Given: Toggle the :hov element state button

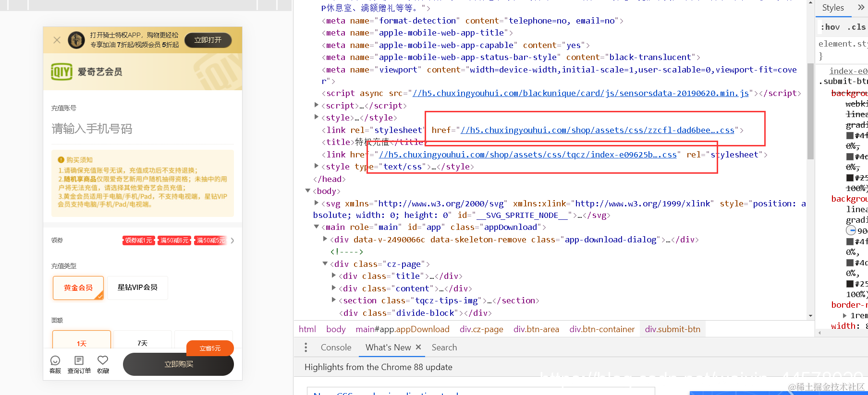Looking at the screenshot, I should [830, 27].
